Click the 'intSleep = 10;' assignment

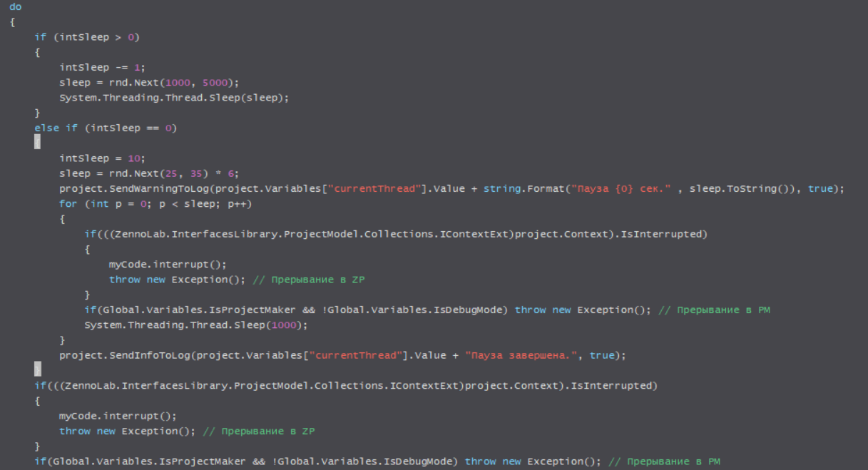[x=102, y=158]
